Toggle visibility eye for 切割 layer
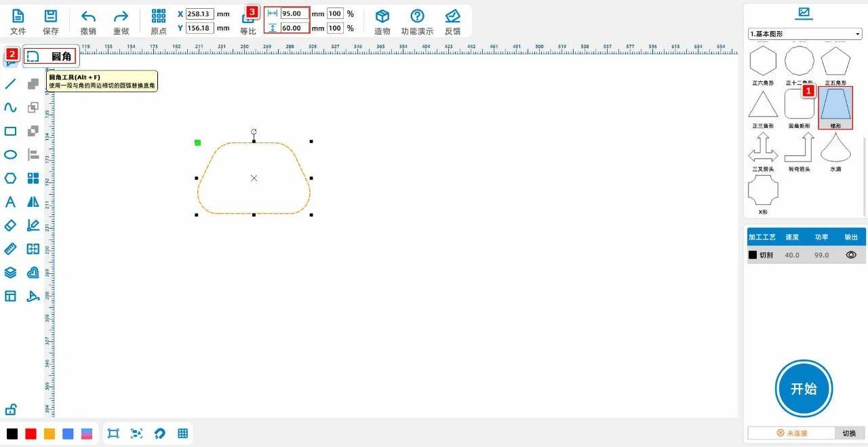 851,255
